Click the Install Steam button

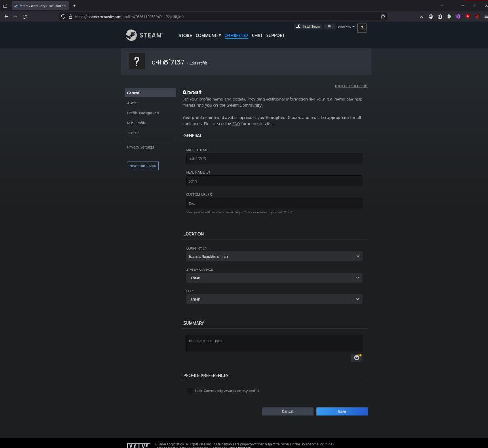pos(308,27)
